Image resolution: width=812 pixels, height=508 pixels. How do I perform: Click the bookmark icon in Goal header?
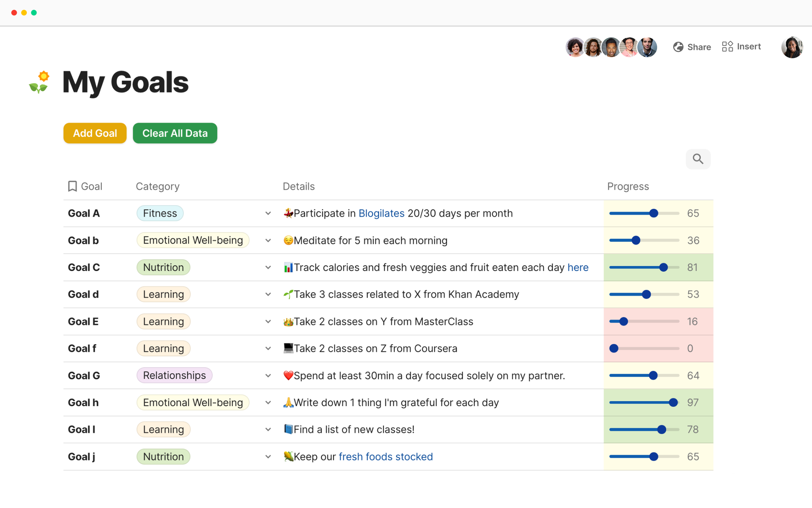pyautogui.click(x=72, y=186)
